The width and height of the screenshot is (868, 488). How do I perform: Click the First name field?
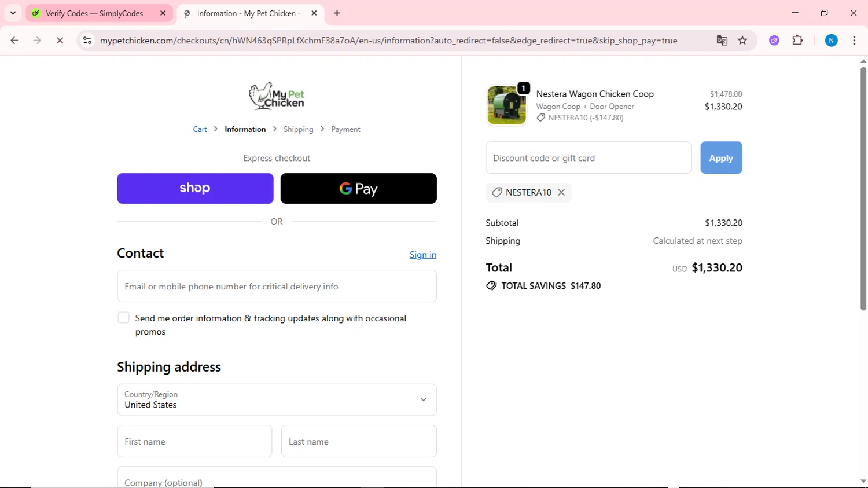coord(194,441)
